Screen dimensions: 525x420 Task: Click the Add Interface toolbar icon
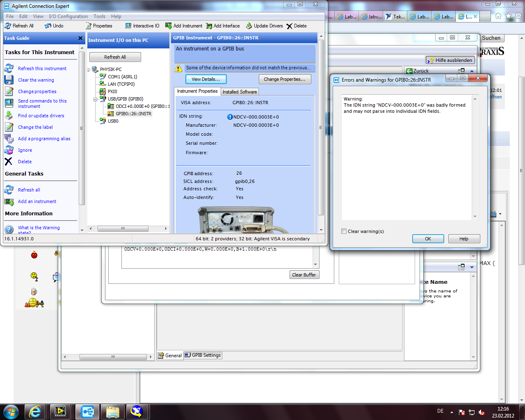pos(209,26)
